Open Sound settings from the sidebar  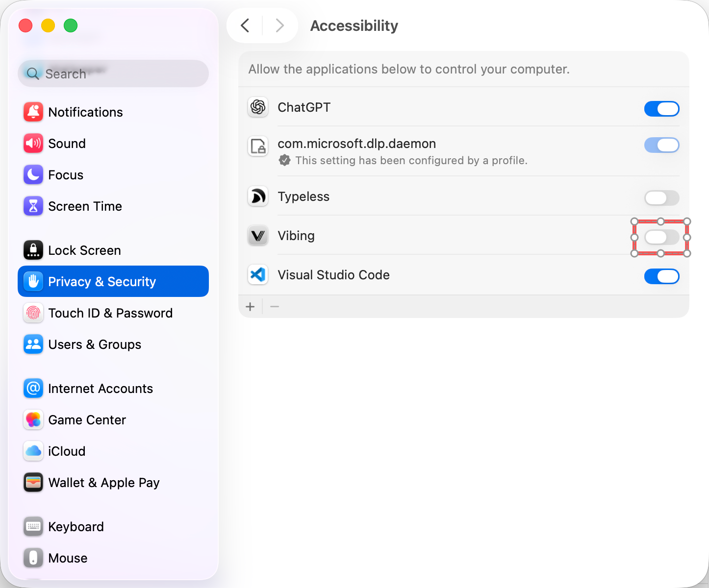(67, 143)
